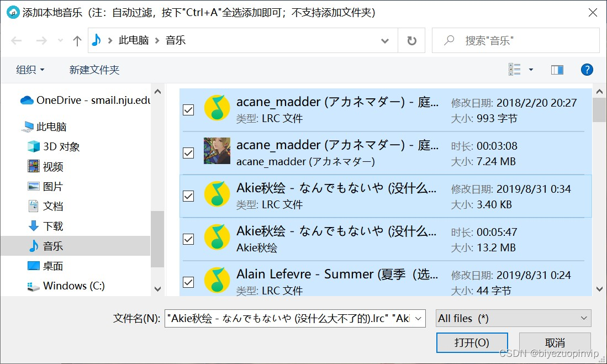Image resolution: width=607 pixels, height=364 pixels.
Task: Open the 3D 对象 folder
Action: 54,146
